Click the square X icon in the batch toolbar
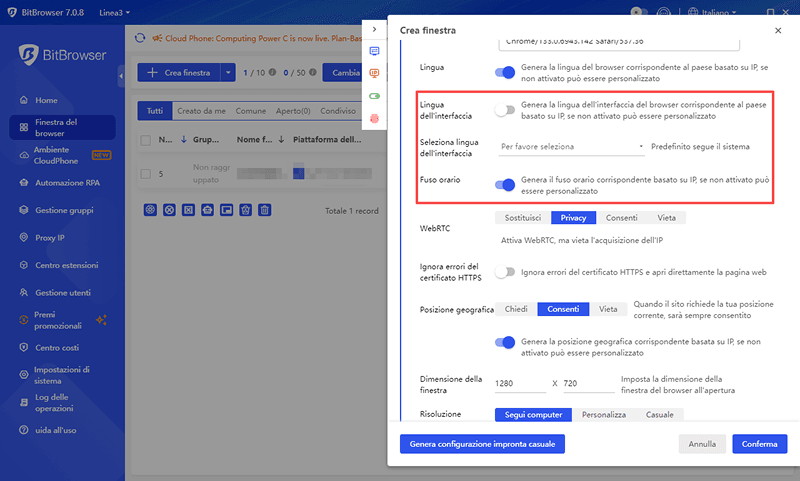800x481 pixels. pos(188,210)
